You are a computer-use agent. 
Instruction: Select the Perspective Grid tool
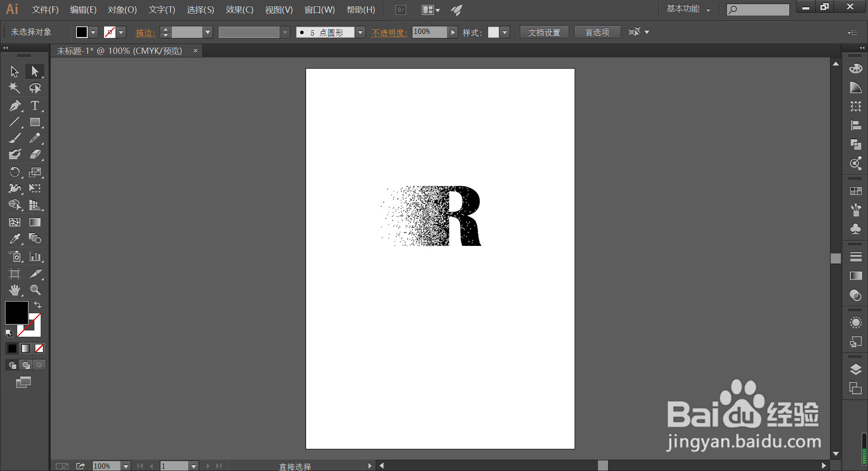[35, 205]
